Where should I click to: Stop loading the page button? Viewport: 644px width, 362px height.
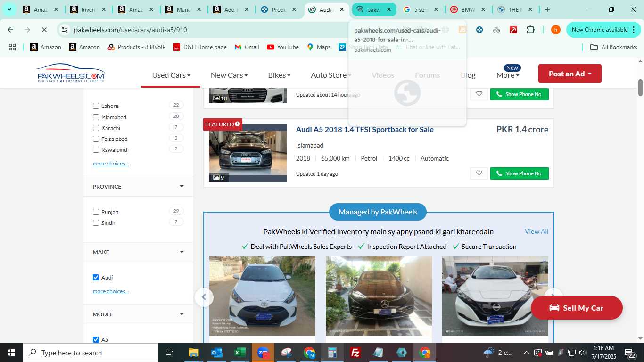[44, 30]
